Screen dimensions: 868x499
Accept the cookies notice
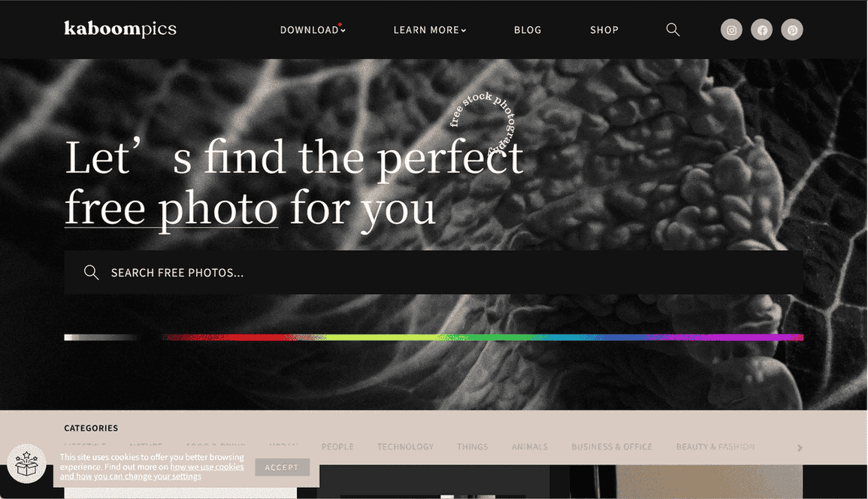click(282, 467)
